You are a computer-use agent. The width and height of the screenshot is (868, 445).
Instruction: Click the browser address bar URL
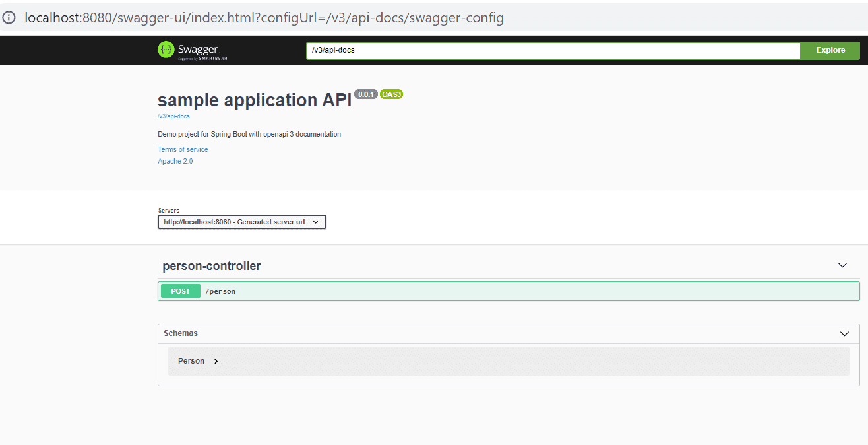264,18
